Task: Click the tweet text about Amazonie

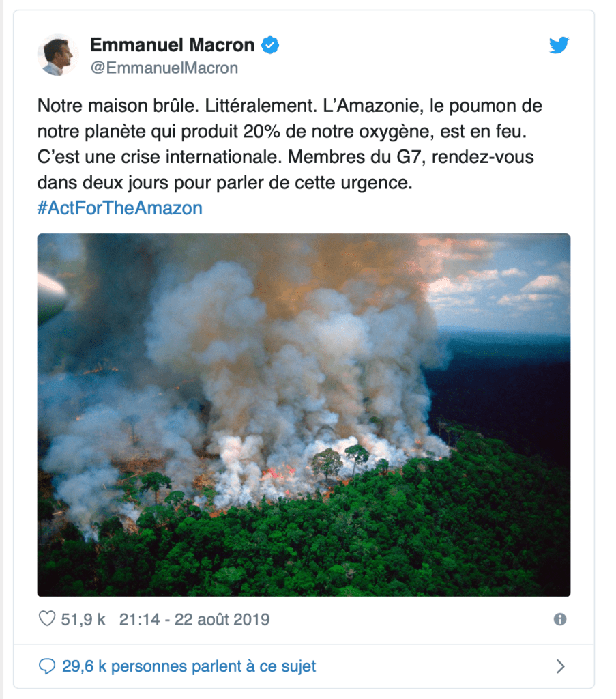Action: coord(291,144)
